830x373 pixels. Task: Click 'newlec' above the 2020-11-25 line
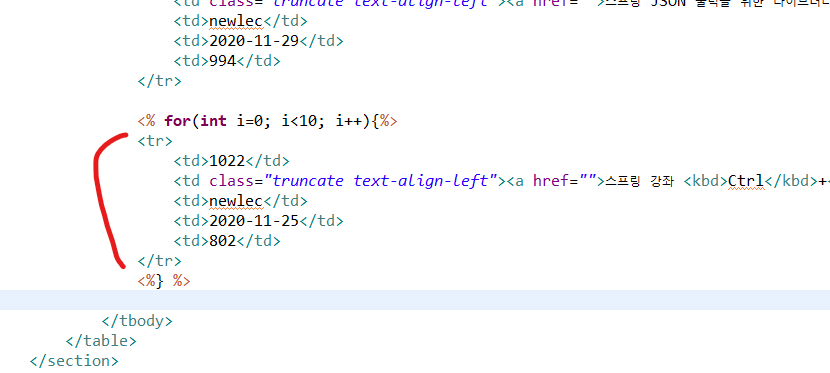[x=236, y=201]
